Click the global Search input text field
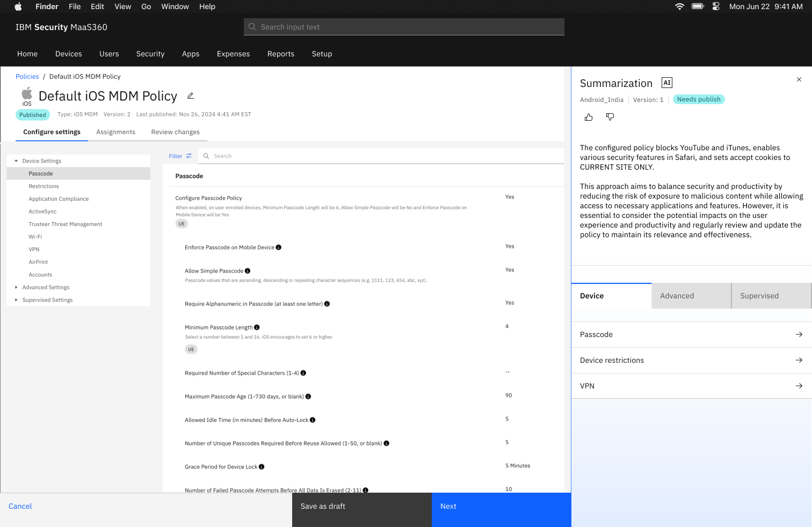This screenshot has height=527, width=812. [404, 27]
